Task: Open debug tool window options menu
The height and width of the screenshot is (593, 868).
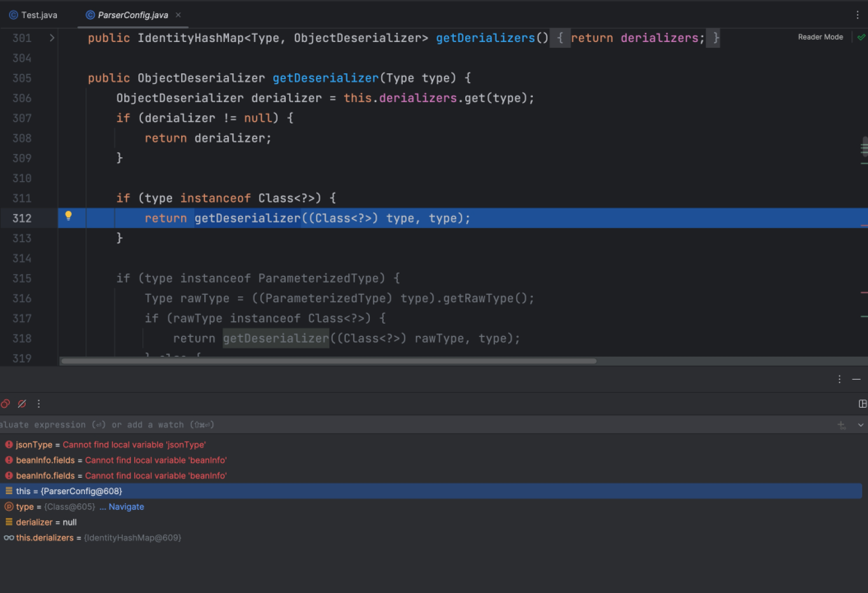Action: 839,379
